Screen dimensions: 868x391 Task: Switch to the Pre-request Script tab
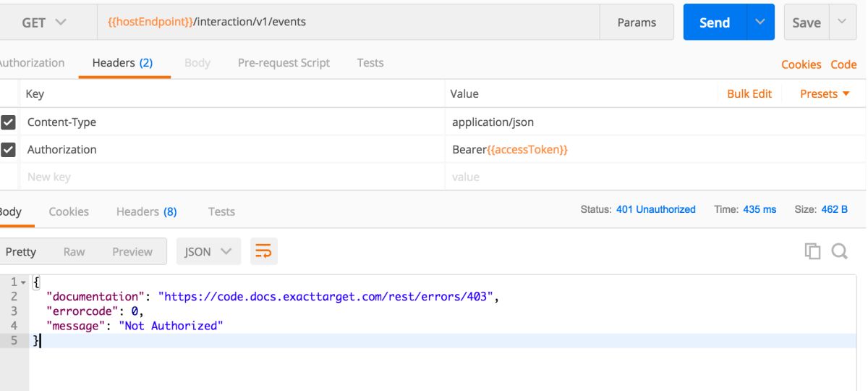pyautogui.click(x=284, y=63)
